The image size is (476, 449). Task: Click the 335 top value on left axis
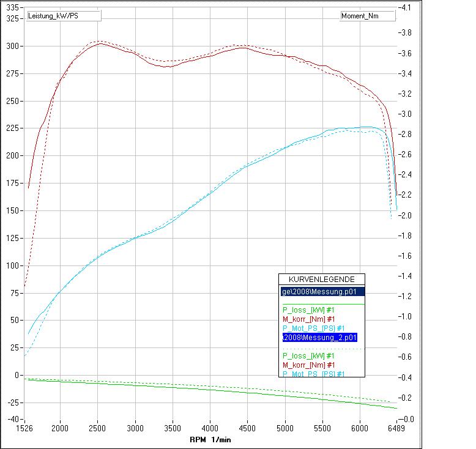[x=12, y=7]
